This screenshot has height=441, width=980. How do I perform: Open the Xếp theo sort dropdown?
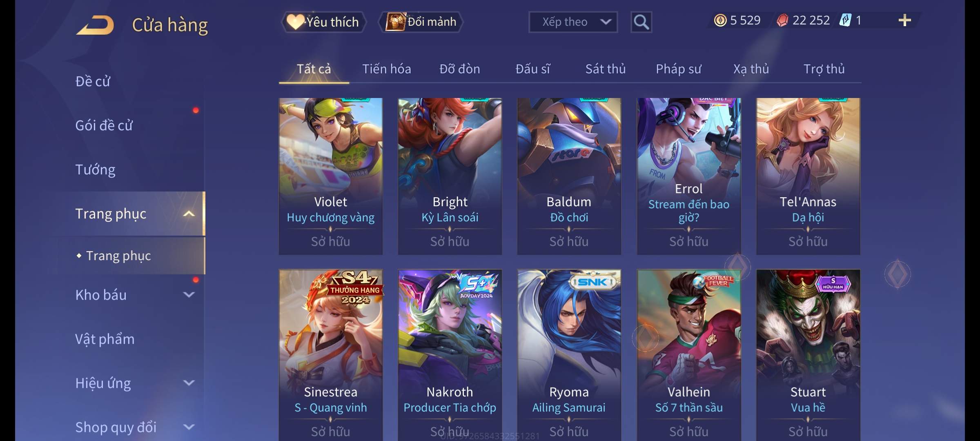pyautogui.click(x=573, y=22)
